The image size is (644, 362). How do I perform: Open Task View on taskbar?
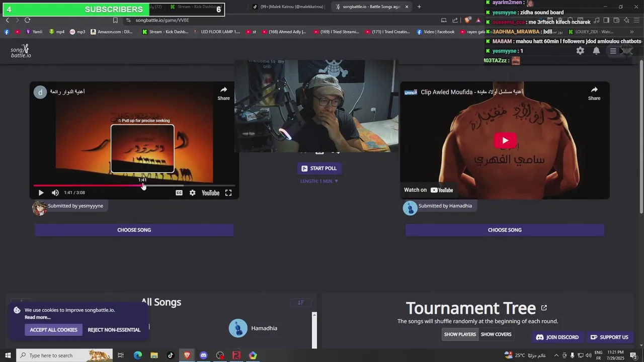(x=121, y=355)
